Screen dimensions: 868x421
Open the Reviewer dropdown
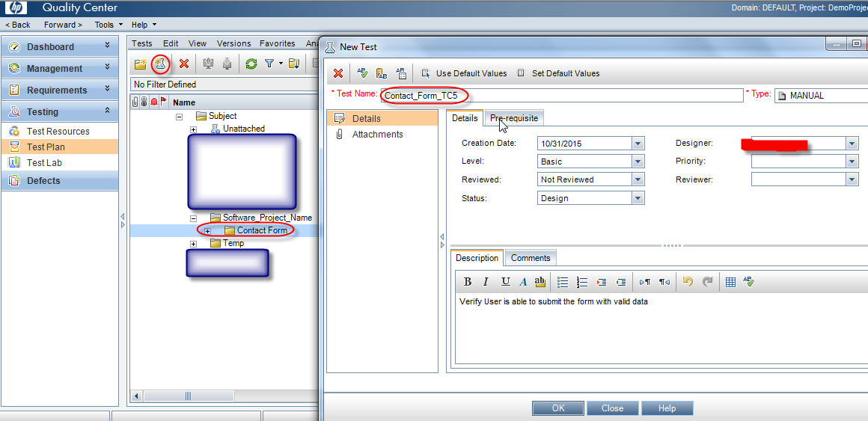coord(852,179)
